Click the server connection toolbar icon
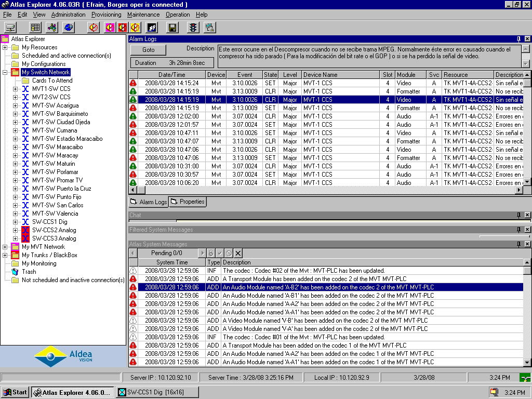 click(x=10, y=28)
